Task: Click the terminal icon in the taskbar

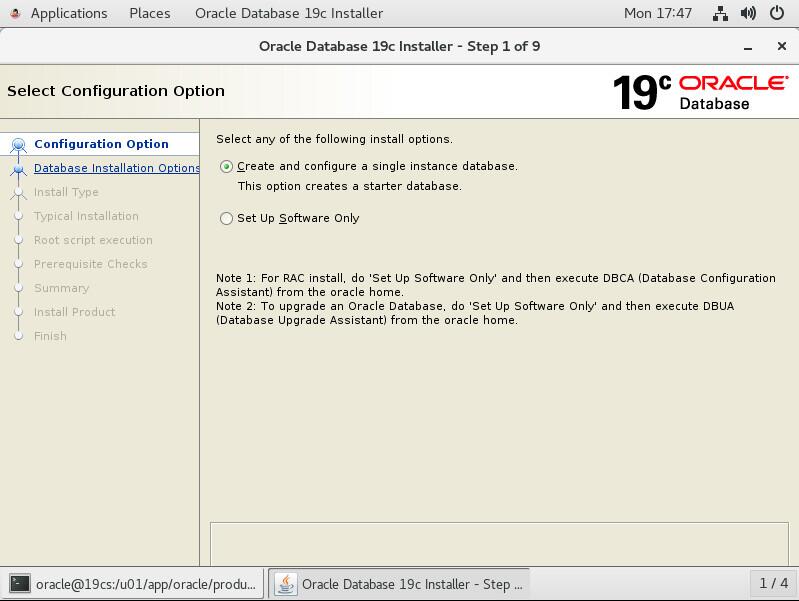Action: pyautogui.click(x=19, y=583)
